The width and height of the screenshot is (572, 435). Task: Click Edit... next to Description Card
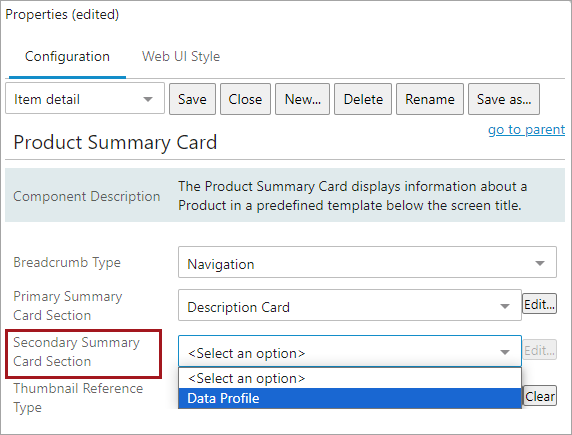pos(540,304)
